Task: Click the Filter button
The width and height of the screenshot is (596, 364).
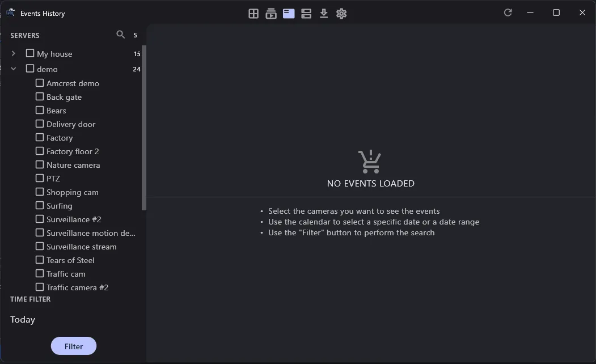Action: [73, 346]
